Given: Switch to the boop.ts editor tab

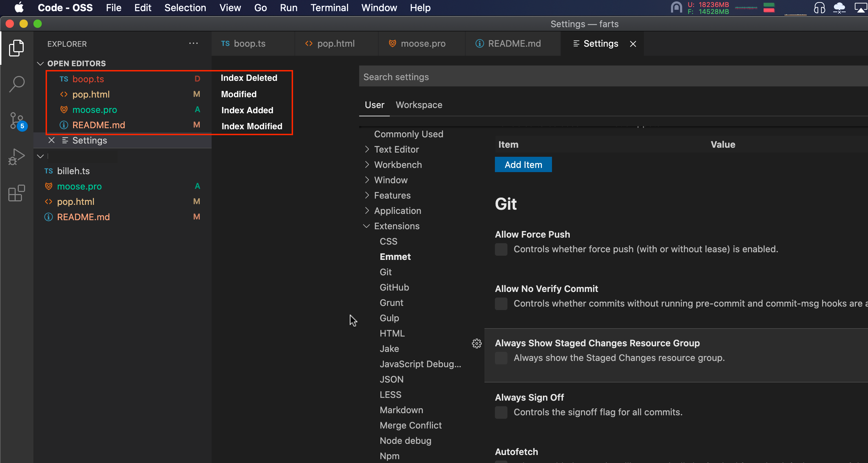Looking at the screenshot, I should (253, 44).
